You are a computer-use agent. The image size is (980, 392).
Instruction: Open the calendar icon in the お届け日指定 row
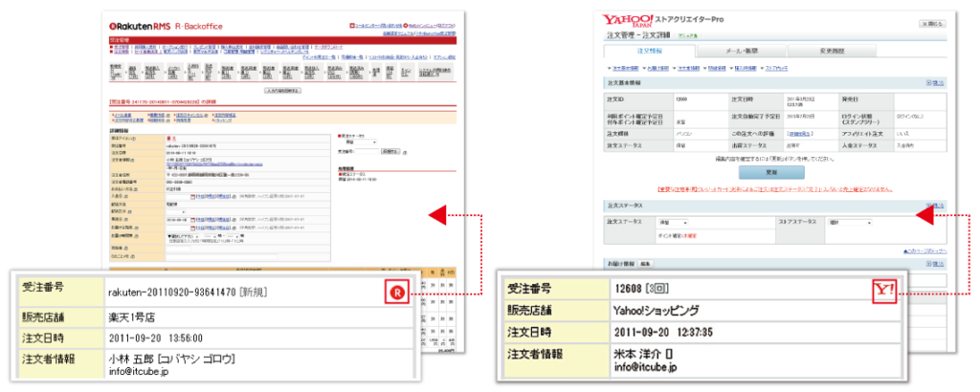(192, 228)
